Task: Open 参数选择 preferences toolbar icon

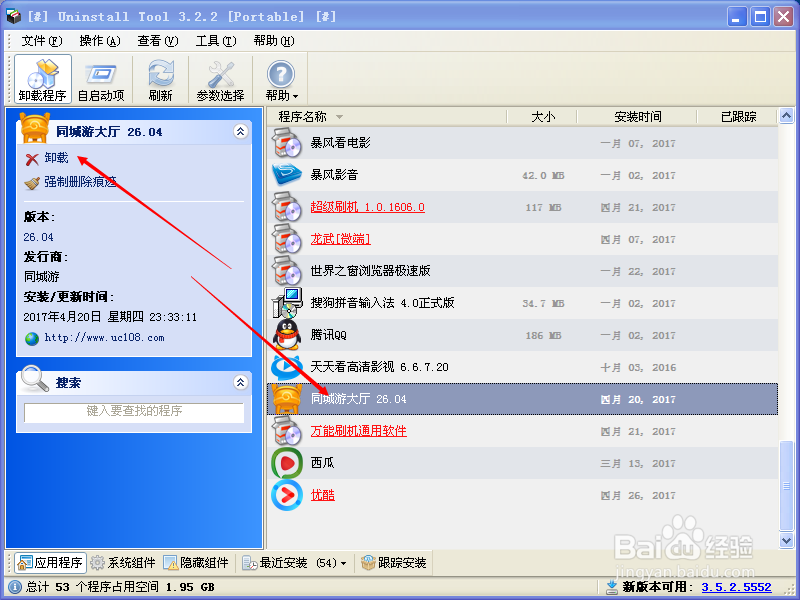Action: (x=220, y=80)
